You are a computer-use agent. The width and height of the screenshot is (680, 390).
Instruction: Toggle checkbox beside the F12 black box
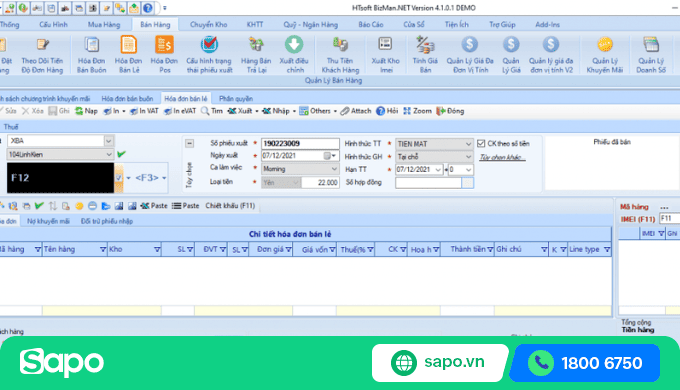[x=118, y=178]
